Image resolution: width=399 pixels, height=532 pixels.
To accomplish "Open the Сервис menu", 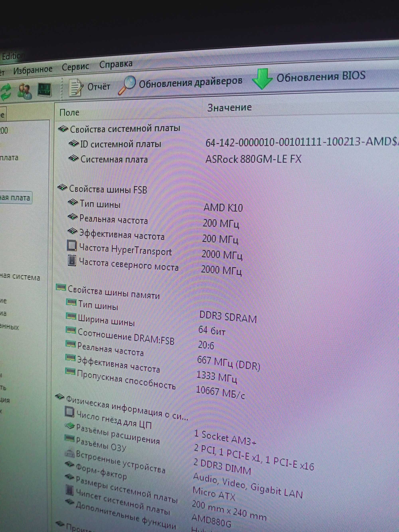I will (x=75, y=67).
